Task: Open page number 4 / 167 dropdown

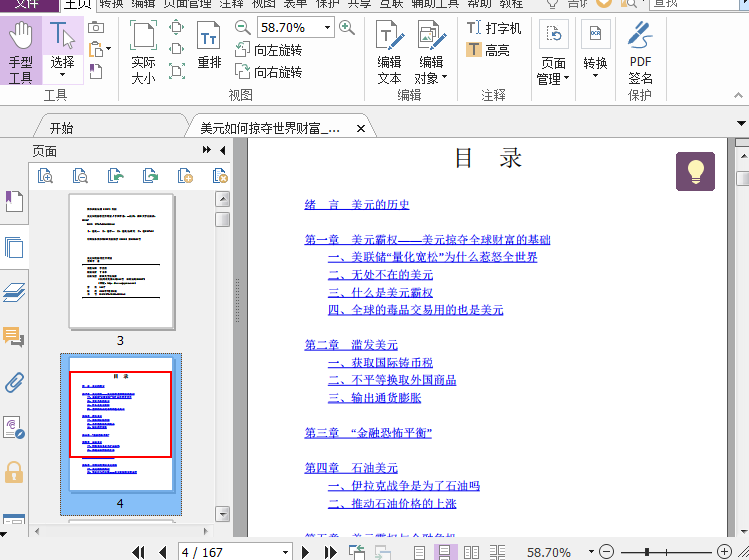Action: (286, 552)
